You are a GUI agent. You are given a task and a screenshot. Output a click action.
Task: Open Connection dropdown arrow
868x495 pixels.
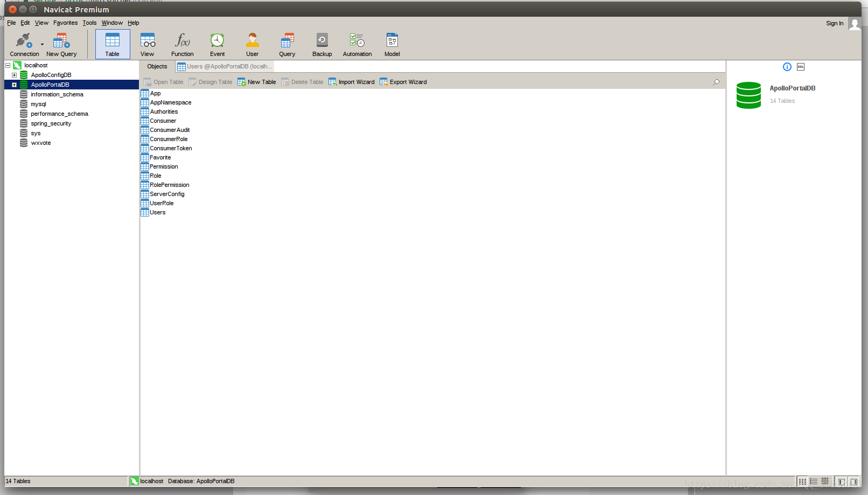tap(42, 45)
